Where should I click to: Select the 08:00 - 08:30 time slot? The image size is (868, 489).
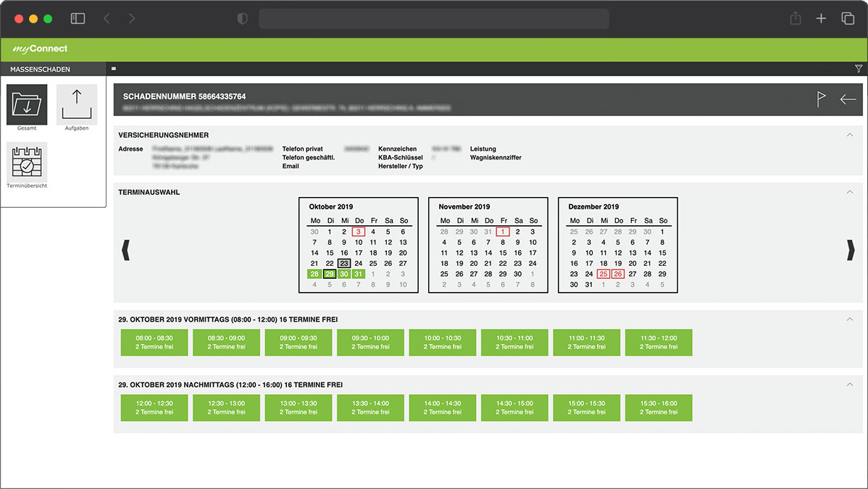pos(154,343)
